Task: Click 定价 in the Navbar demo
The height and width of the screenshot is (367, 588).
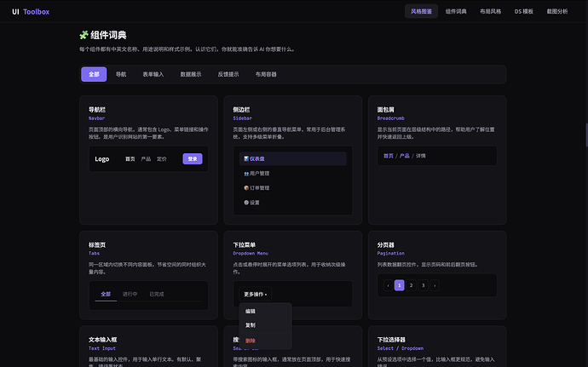Action: [162, 159]
